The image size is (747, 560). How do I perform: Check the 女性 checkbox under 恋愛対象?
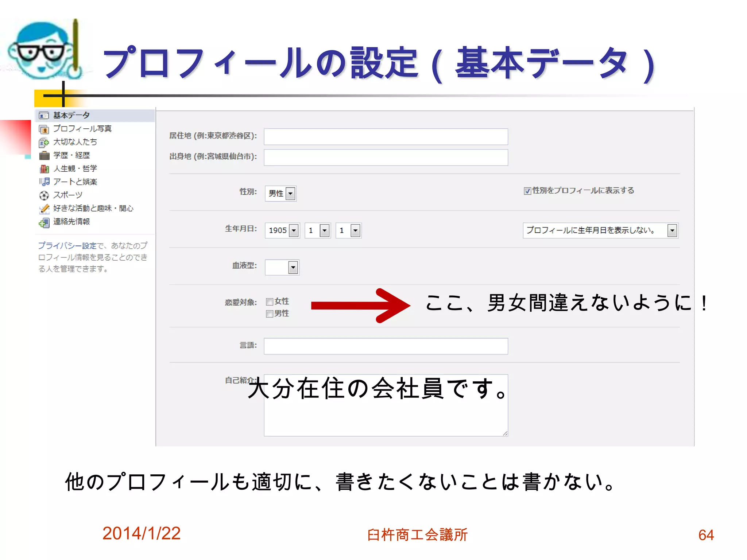pyautogui.click(x=270, y=302)
